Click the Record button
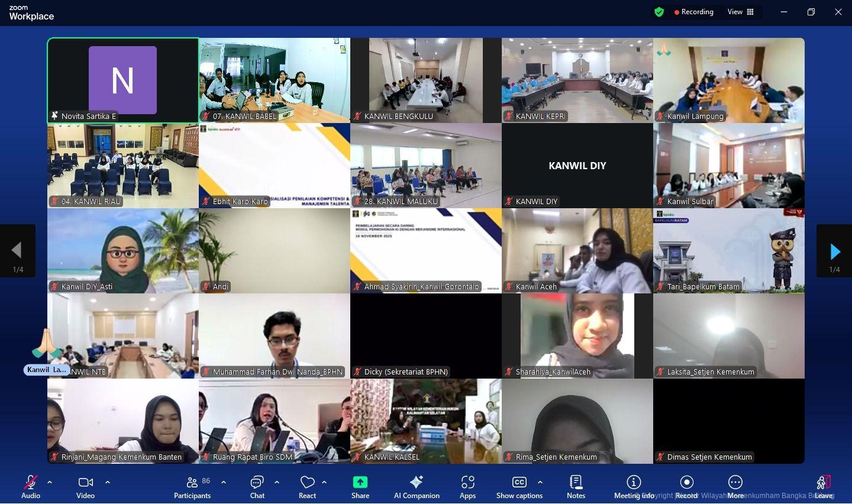Viewport: 852px width, 504px height. tap(686, 487)
